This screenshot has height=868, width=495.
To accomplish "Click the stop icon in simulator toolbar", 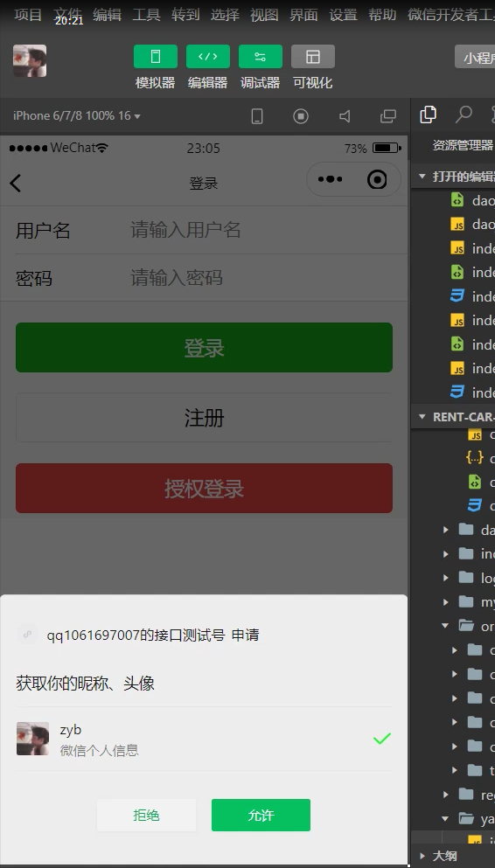I will point(301,116).
